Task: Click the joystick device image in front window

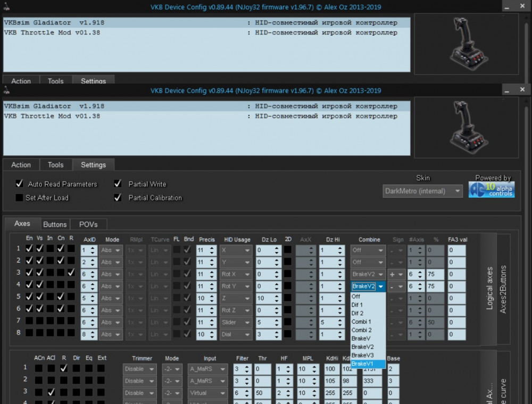Action: pos(468,128)
